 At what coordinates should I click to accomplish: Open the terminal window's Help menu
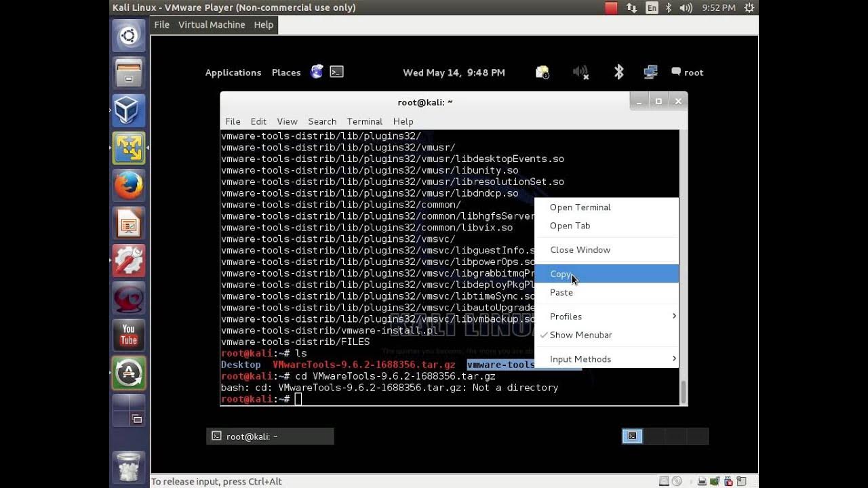pos(403,121)
